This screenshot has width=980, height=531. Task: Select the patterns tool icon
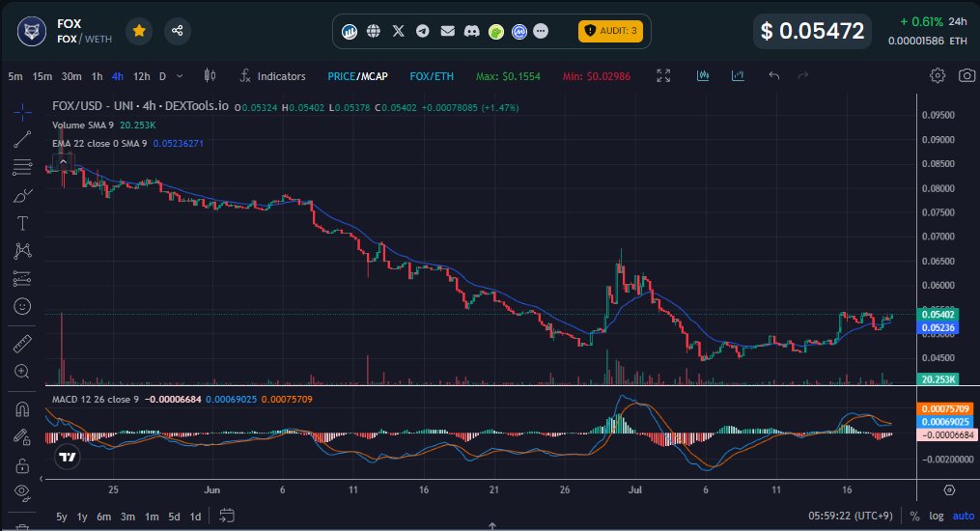pyautogui.click(x=22, y=250)
